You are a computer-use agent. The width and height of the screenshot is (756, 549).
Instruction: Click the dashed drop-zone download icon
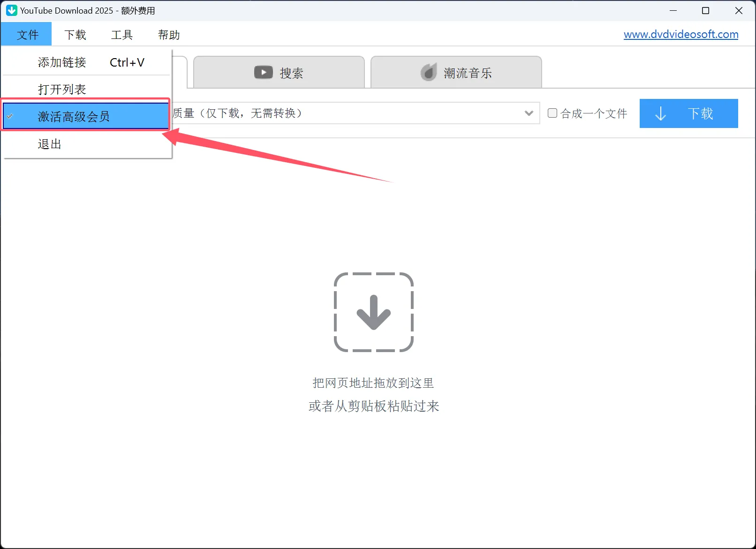[373, 312]
